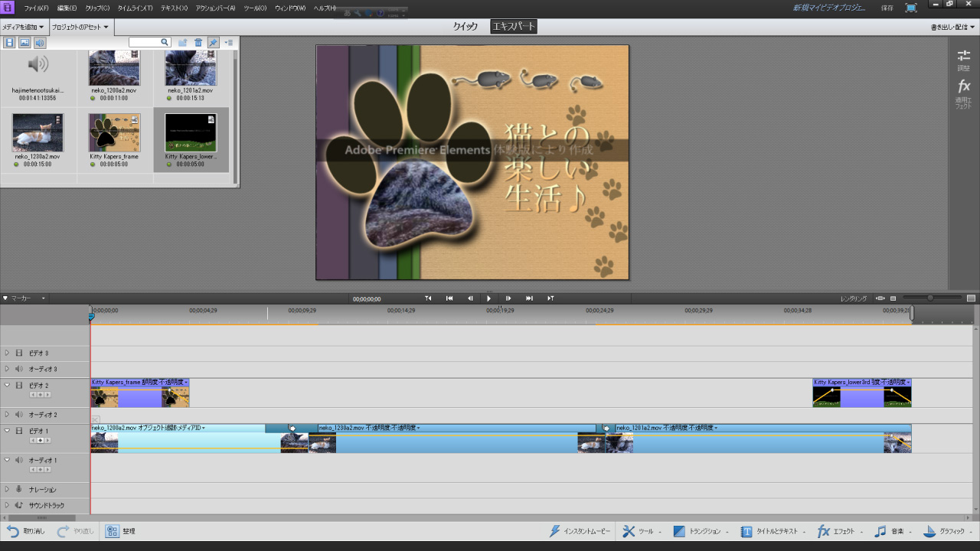Click the レンダリング (Render) button

853,298
